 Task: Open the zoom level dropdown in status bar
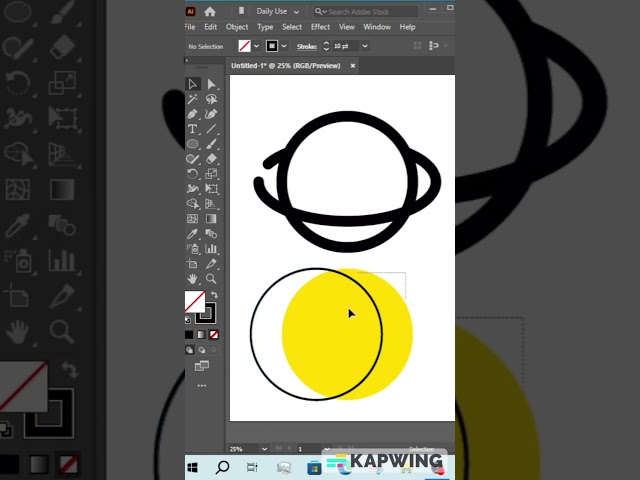coord(264,449)
